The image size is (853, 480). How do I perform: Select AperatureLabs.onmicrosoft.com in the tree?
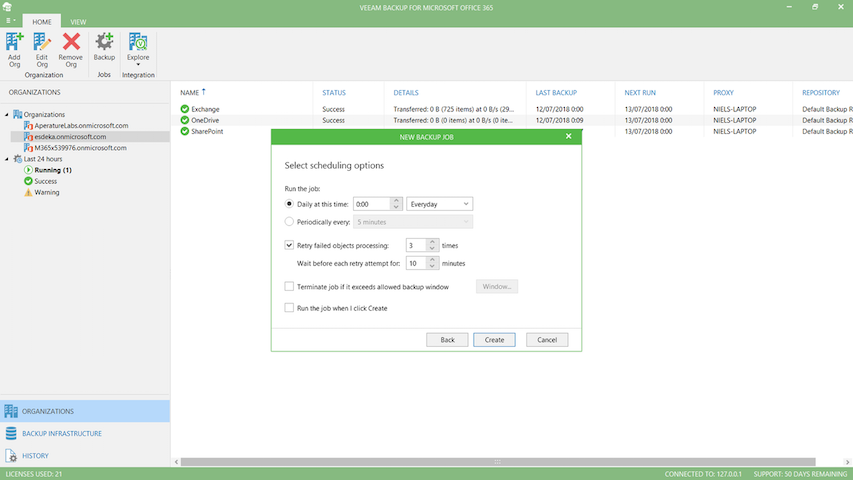click(x=81, y=125)
